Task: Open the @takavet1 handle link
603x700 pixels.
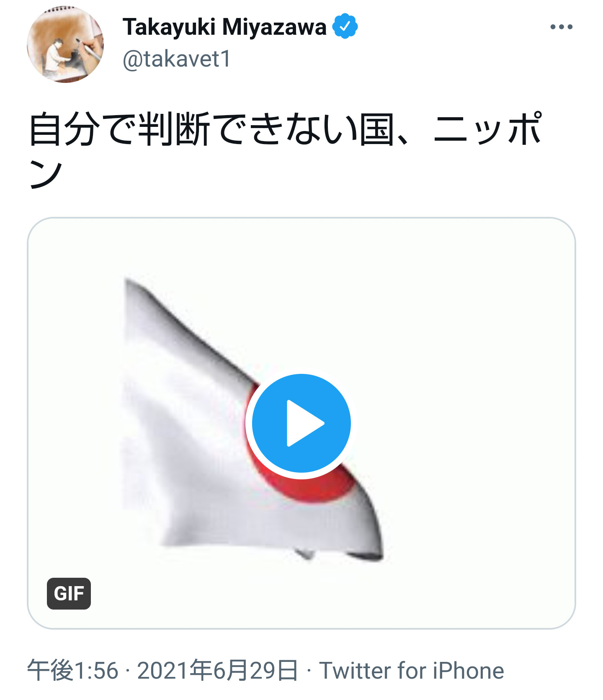Action: pyautogui.click(x=177, y=59)
